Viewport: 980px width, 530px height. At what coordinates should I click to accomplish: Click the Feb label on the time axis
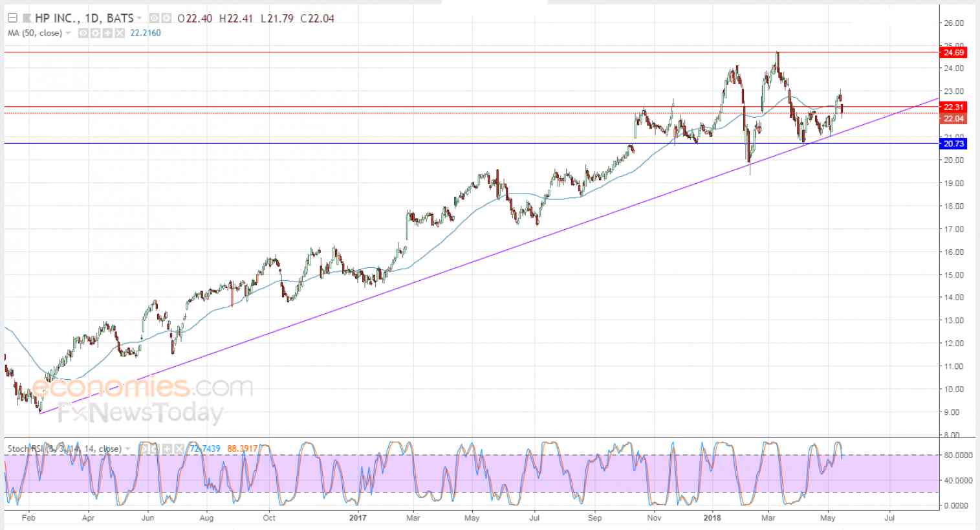click(x=28, y=518)
